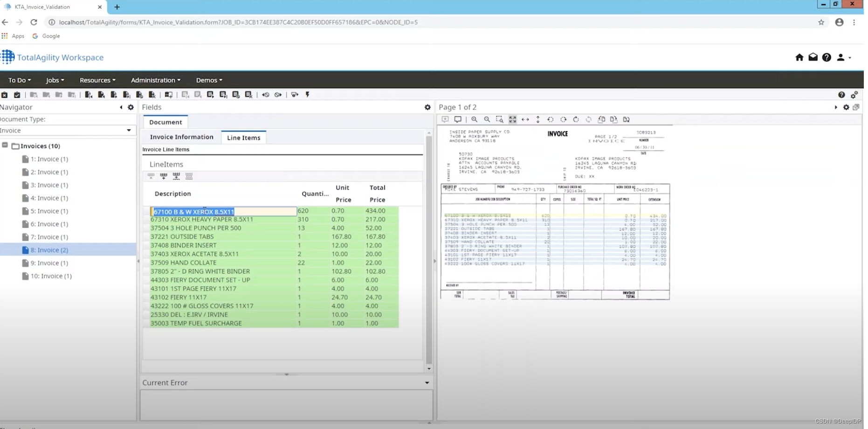Open the form help icon below menu bar
The image size is (868, 429).
coord(841,95)
